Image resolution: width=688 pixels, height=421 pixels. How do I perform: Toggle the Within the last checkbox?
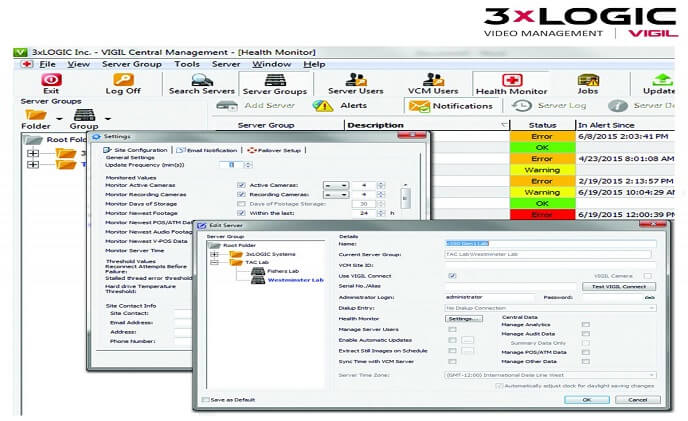coord(241,213)
